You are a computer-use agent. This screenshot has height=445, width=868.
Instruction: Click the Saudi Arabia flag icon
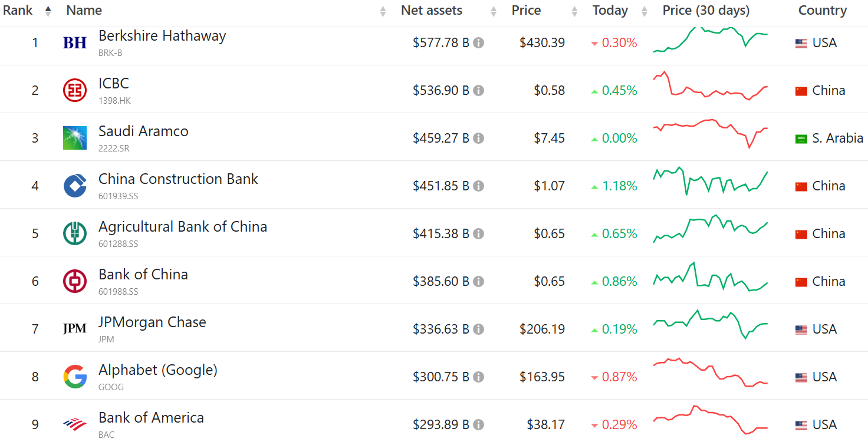pos(801,139)
